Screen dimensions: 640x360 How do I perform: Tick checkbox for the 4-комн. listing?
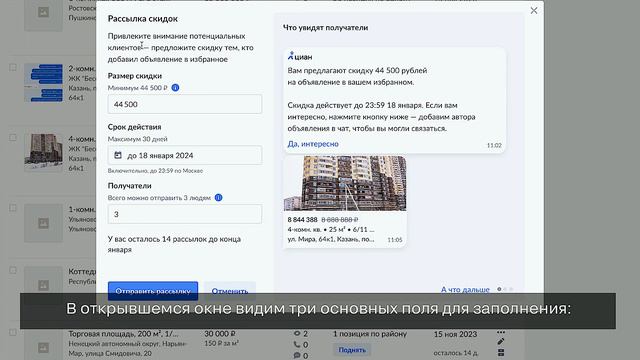point(13,138)
